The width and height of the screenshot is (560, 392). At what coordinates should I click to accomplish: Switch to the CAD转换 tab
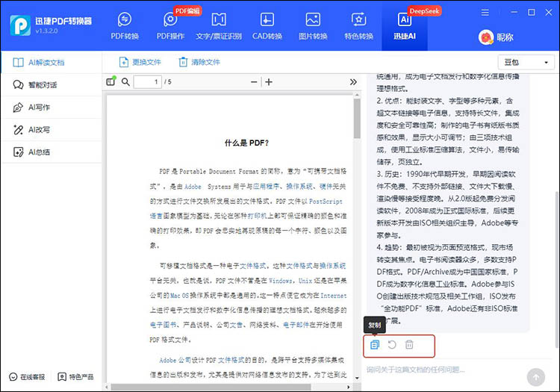[267, 25]
